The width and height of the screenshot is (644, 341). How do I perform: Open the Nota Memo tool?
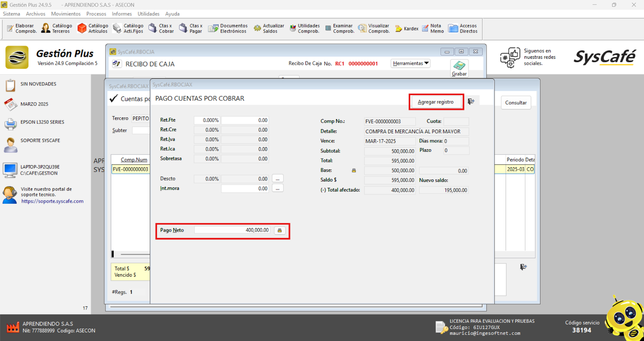pos(433,28)
